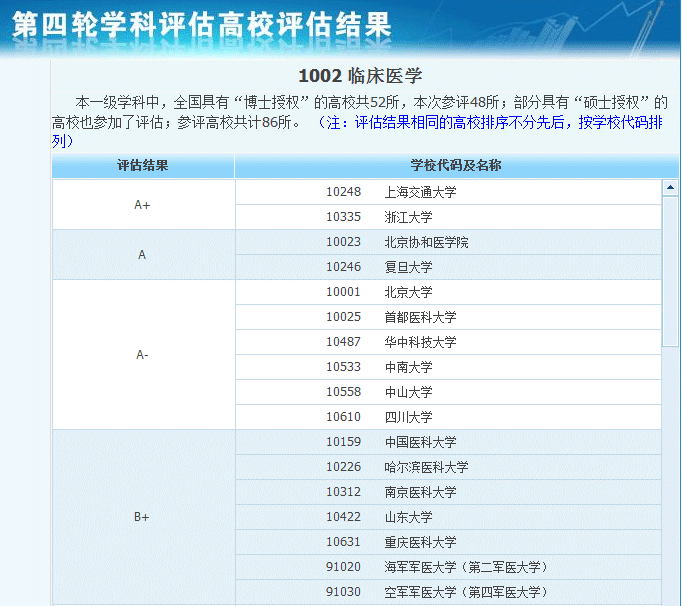Viewport: 682px width, 606px height.
Task: Click the B+ rating cell
Action: coord(144,517)
